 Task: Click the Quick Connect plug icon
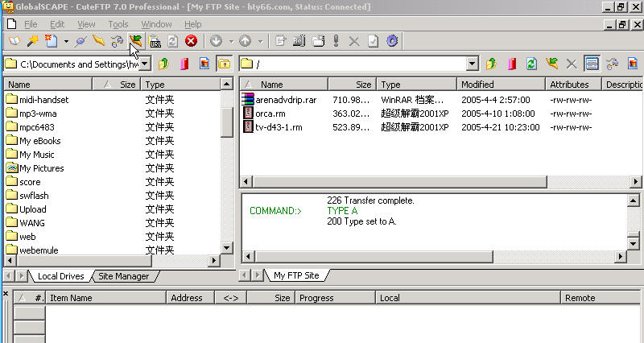coord(80,41)
